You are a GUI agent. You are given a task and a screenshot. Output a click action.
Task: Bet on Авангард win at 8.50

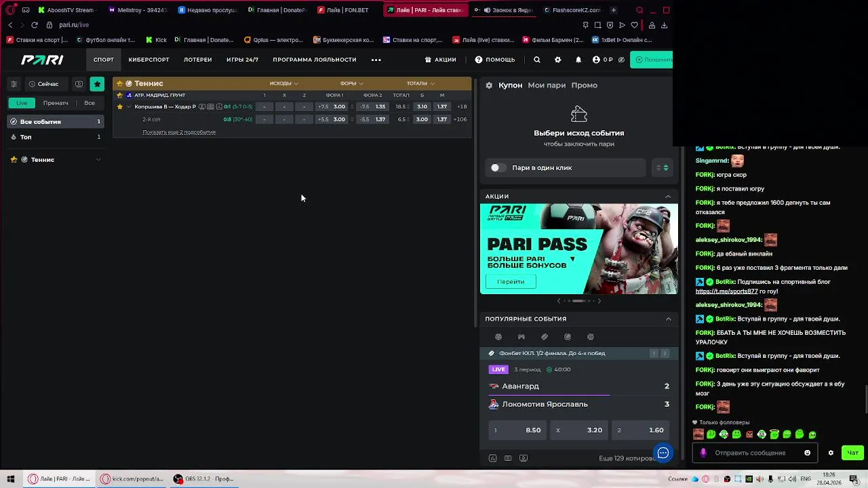coord(517,430)
